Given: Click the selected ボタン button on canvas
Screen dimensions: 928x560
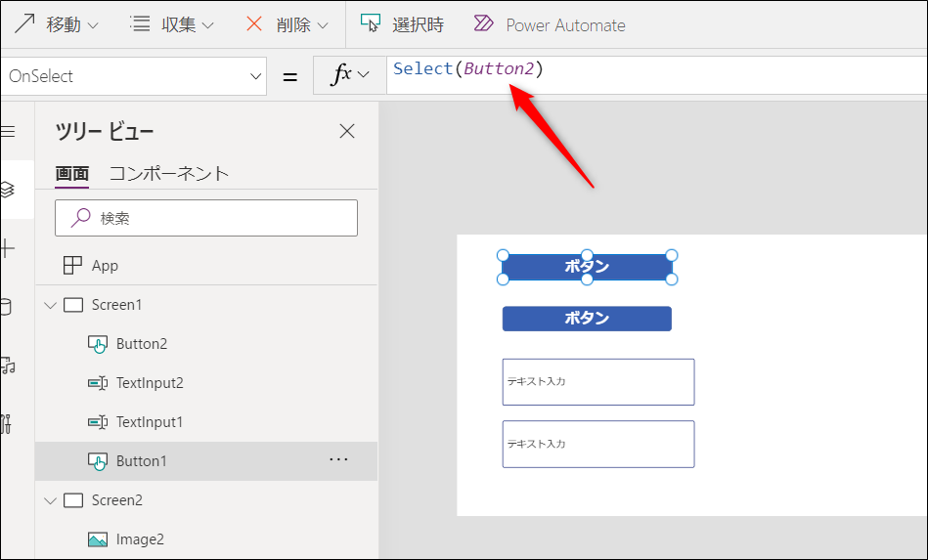Looking at the screenshot, I should [x=587, y=267].
